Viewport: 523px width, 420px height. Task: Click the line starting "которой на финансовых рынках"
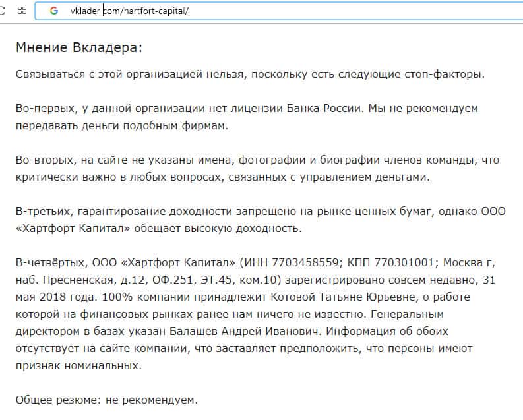click(230, 315)
